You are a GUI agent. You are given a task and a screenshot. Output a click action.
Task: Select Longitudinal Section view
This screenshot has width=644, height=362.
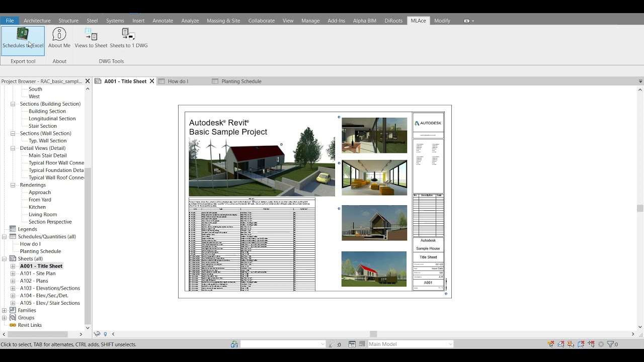[52, 119]
